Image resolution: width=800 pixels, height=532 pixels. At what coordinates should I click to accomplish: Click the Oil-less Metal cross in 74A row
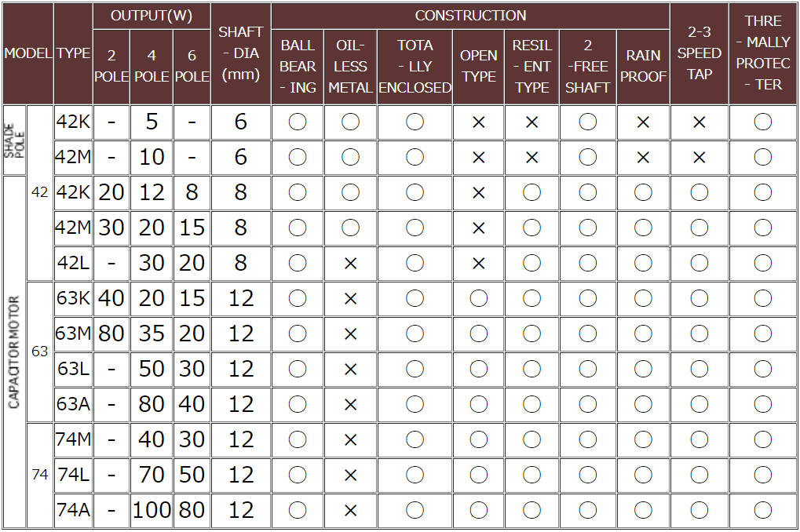(350, 511)
